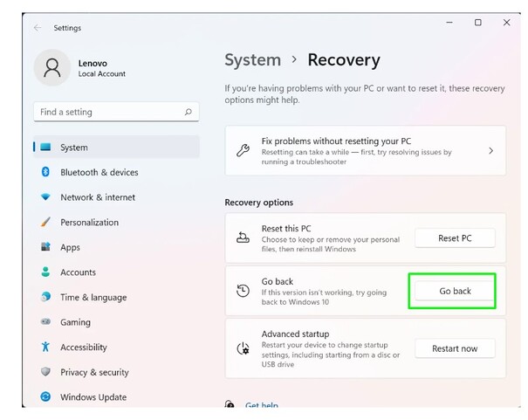The image size is (528, 420).
Task: Click the Lenovo user avatar icon
Action: (x=52, y=68)
